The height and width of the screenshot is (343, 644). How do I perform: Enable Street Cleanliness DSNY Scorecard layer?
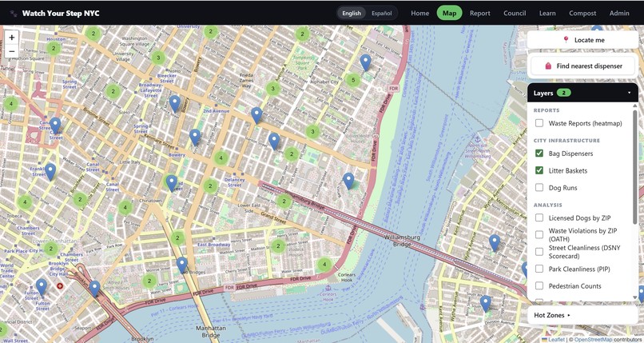pos(539,252)
